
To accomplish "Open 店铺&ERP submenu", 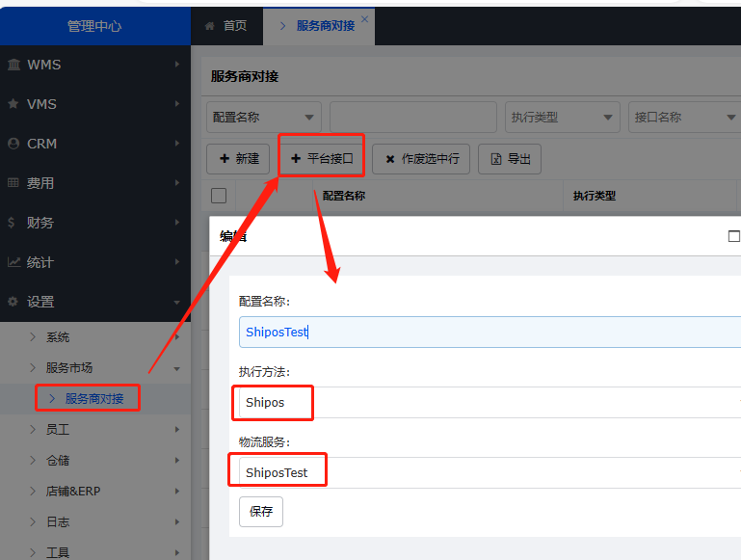I will pos(95,491).
